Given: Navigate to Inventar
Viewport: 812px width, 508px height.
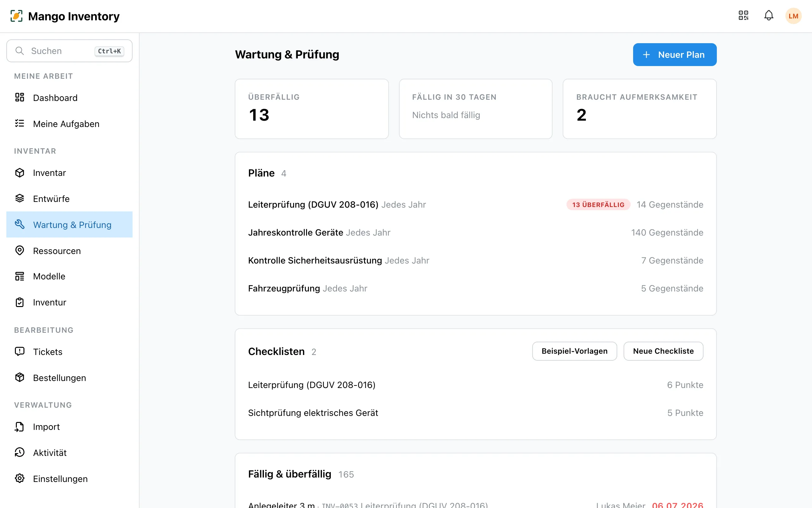Looking at the screenshot, I should point(69,173).
